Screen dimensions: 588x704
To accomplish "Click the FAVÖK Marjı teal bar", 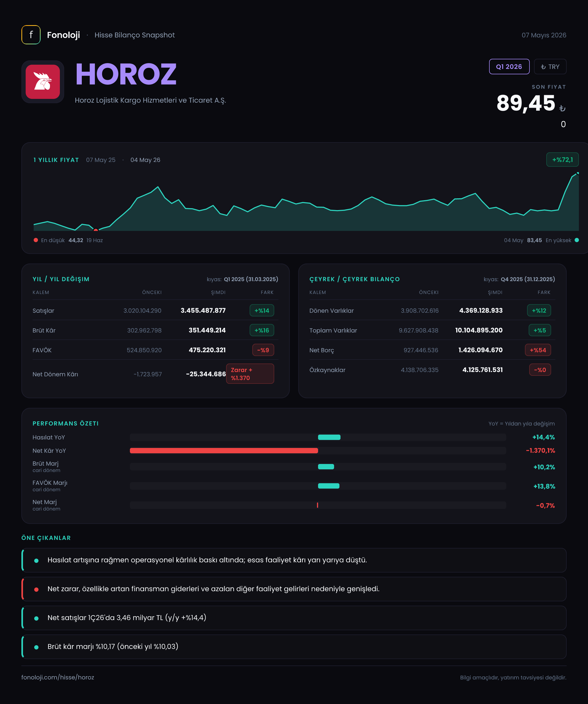I will [328, 486].
